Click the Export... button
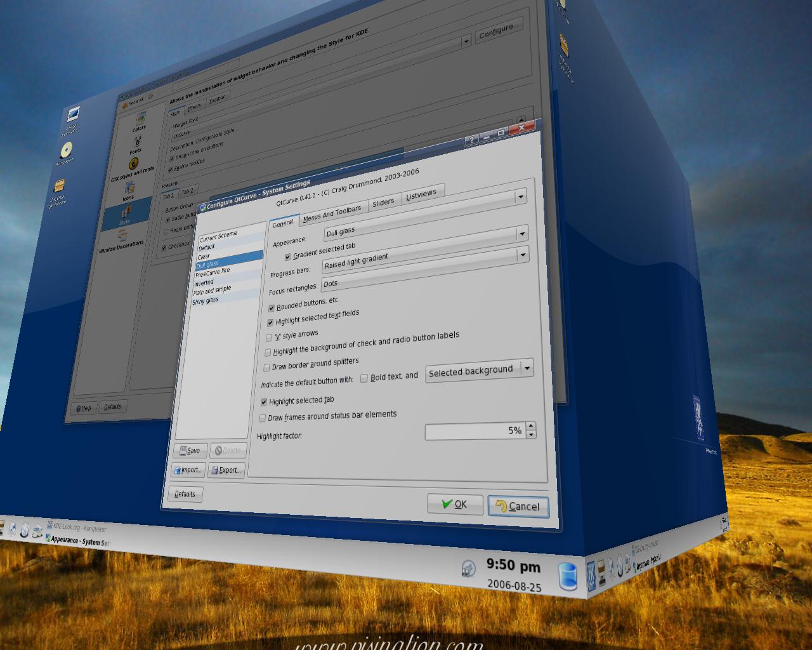This screenshot has height=650, width=812. coord(226,470)
